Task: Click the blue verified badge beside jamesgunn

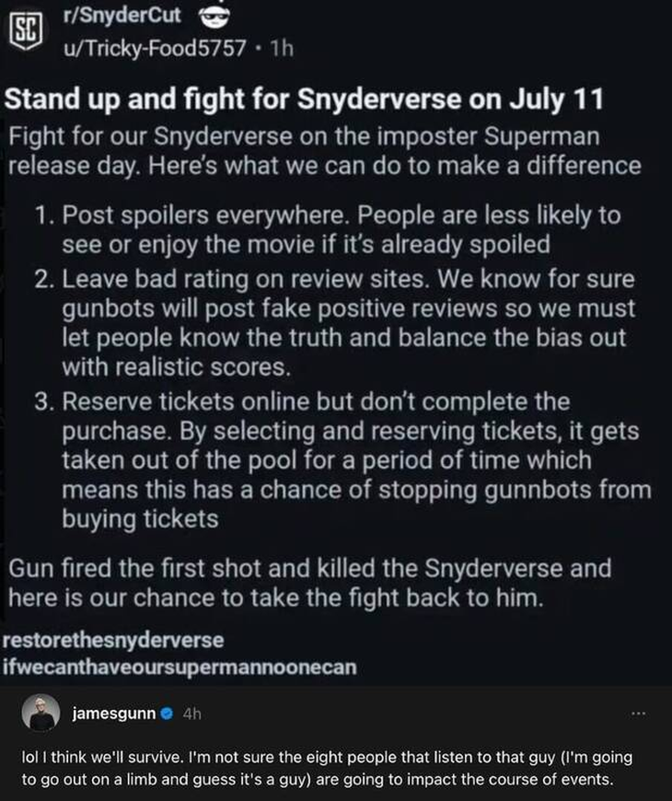Action: point(165,713)
